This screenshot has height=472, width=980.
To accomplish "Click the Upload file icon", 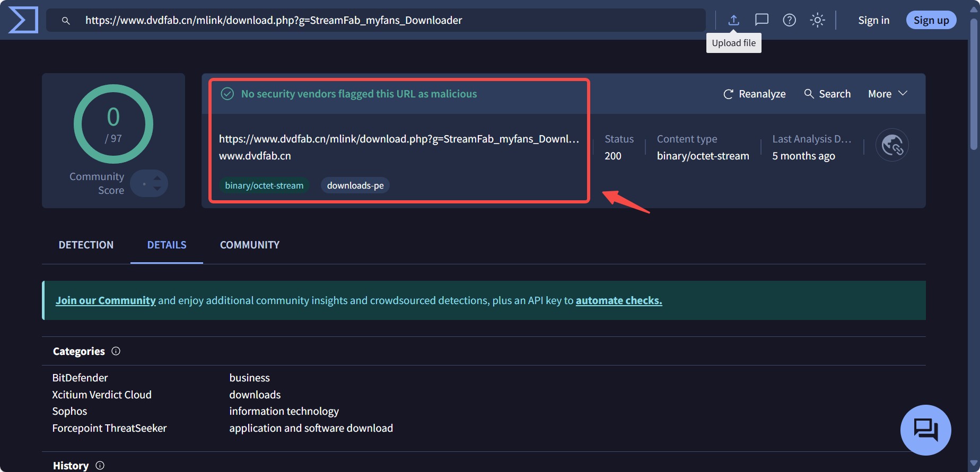I will [733, 20].
